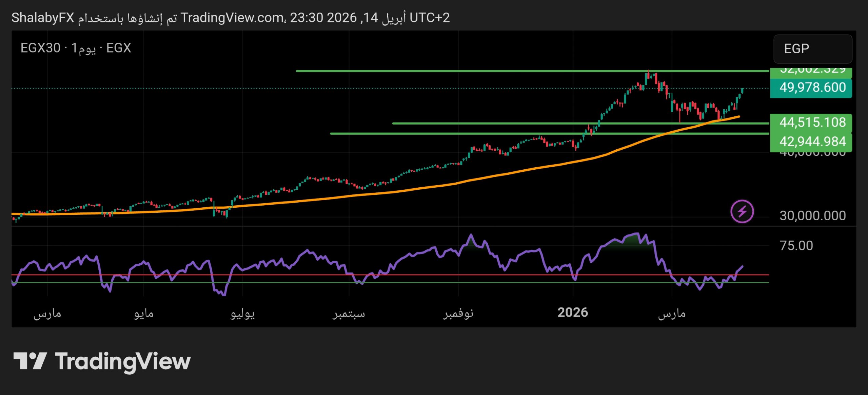Image resolution: width=868 pixels, height=395 pixels.
Task: Click the 2026 year label on time axis
Action: coord(573,313)
